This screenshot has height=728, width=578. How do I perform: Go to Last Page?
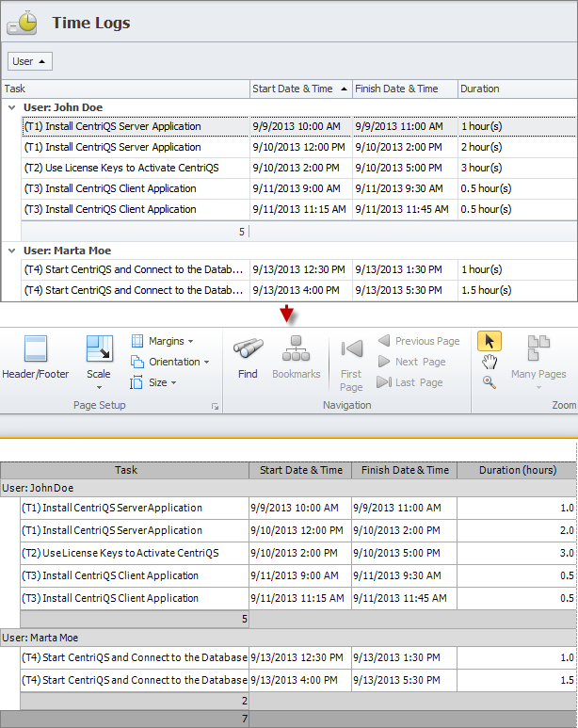409,382
